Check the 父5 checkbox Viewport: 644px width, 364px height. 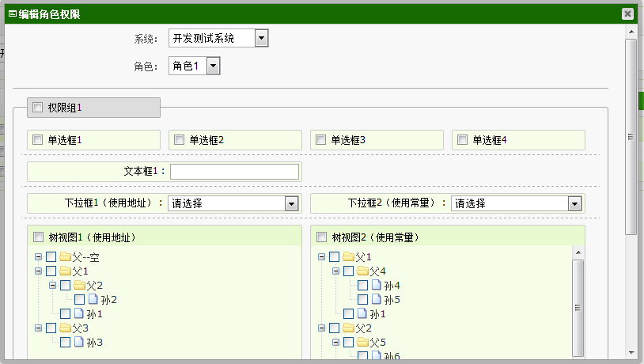click(x=348, y=342)
